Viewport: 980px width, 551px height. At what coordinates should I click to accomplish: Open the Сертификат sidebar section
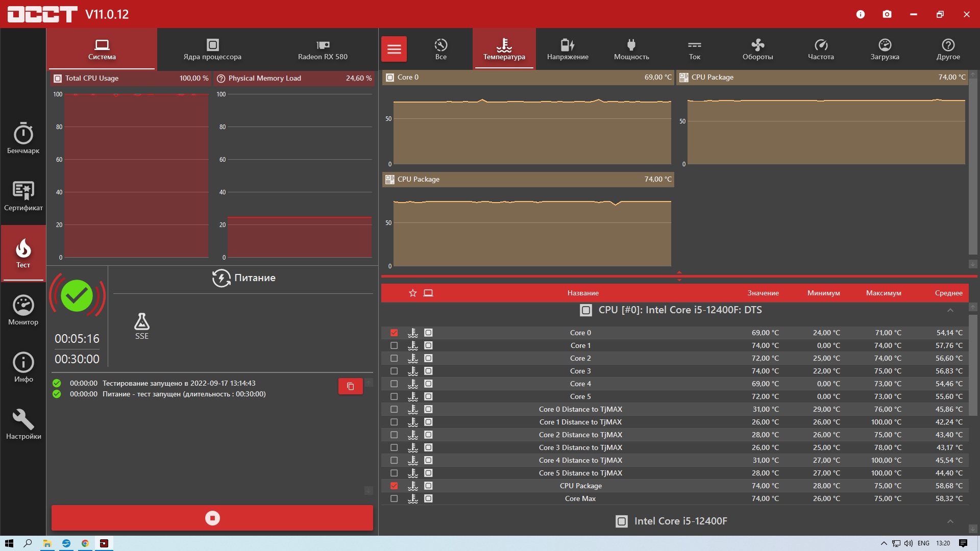point(23,195)
